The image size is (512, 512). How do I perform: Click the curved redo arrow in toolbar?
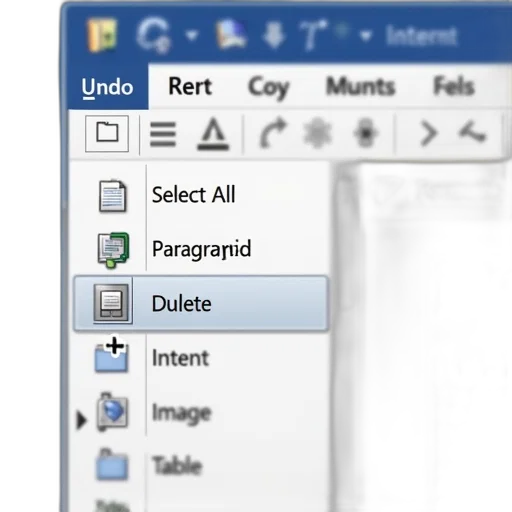pyautogui.click(x=273, y=133)
